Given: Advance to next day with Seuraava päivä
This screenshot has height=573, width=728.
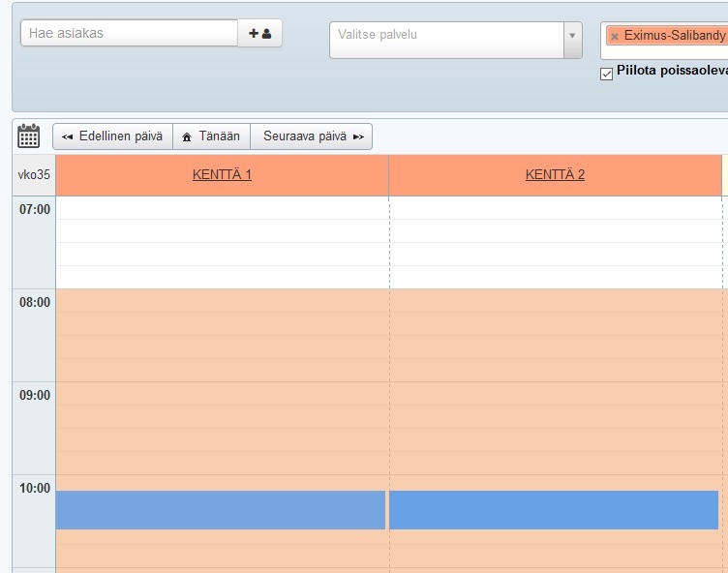Looking at the screenshot, I should pos(312,136).
